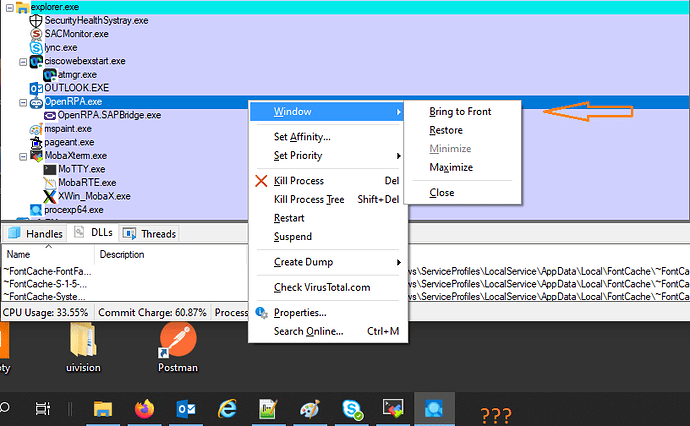The image size is (690, 426).
Task: Open Process Explorer from the taskbar
Action: pyautogui.click(x=434, y=409)
